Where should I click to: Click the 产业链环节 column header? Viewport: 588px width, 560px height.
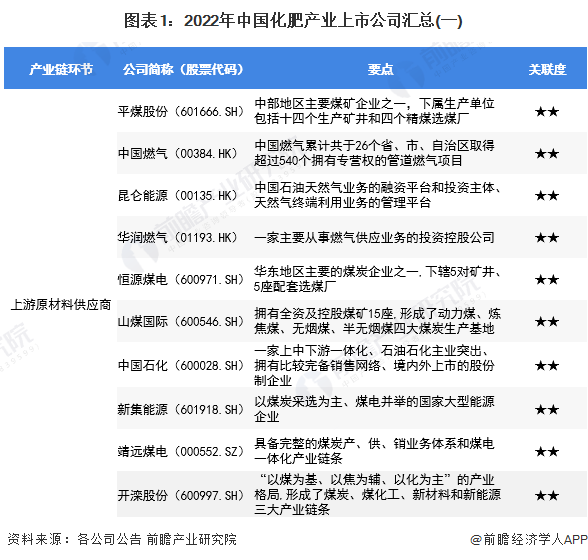61,69
